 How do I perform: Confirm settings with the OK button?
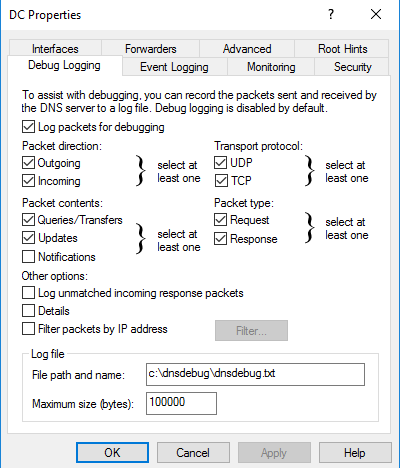(112, 453)
